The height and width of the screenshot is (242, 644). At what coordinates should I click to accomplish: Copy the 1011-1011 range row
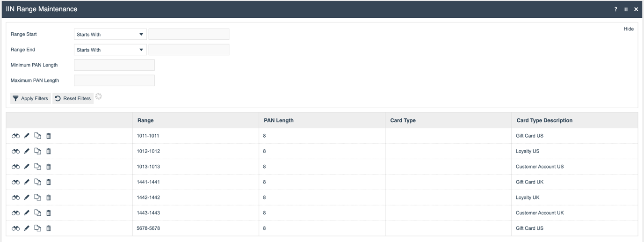(x=37, y=136)
